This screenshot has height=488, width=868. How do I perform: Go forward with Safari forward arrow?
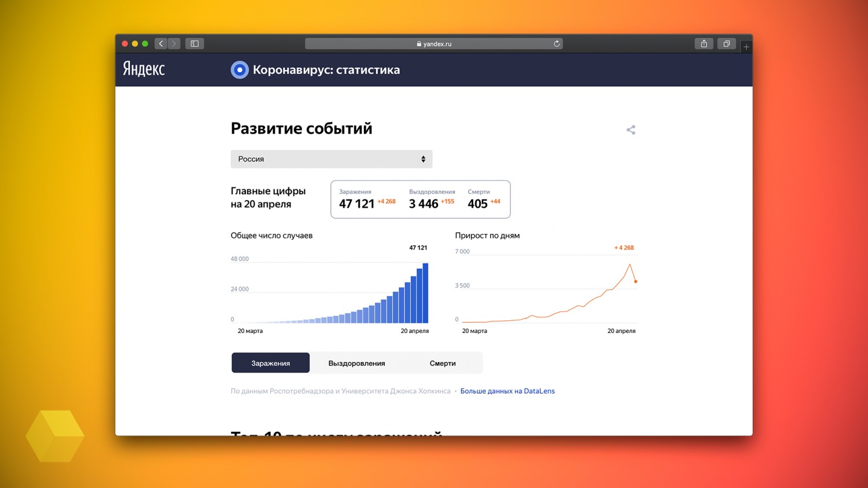174,43
